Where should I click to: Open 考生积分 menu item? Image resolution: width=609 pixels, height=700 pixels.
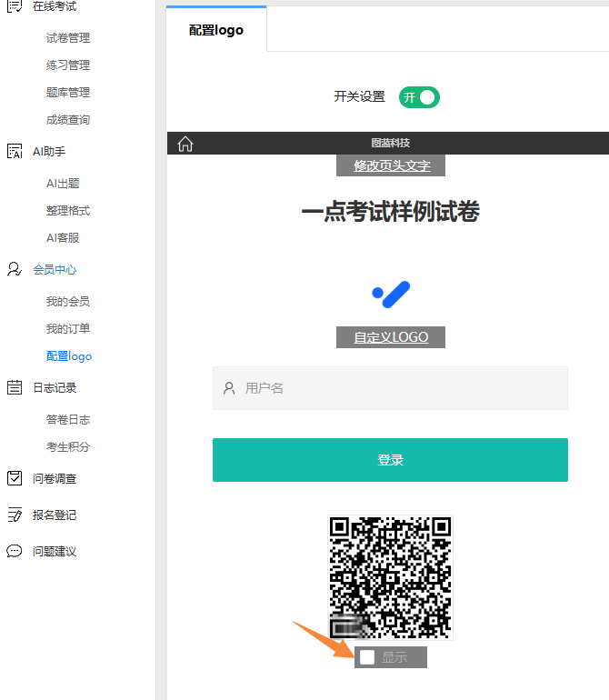tap(68, 447)
